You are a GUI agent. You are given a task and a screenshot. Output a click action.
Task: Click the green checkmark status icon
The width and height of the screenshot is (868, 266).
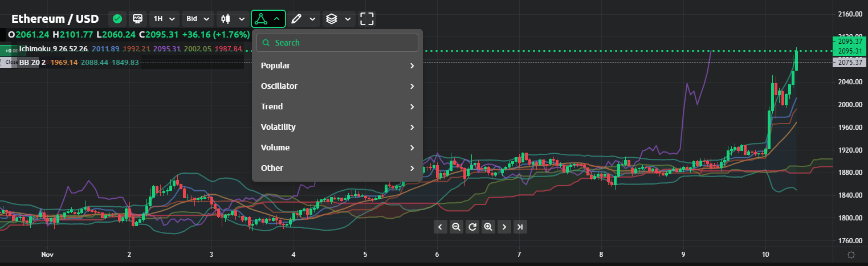pos(117,19)
